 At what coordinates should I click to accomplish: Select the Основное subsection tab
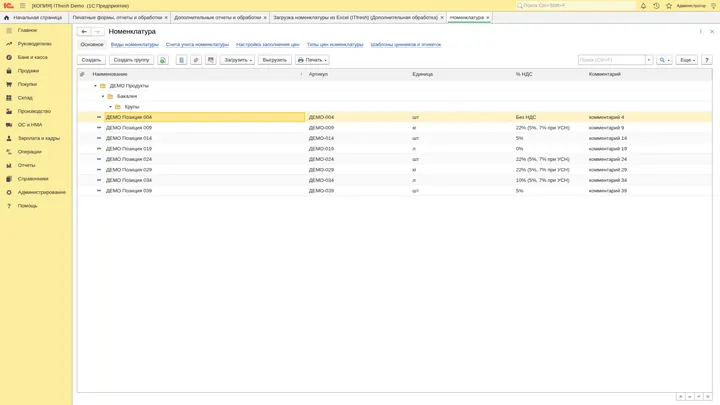point(92,45)
